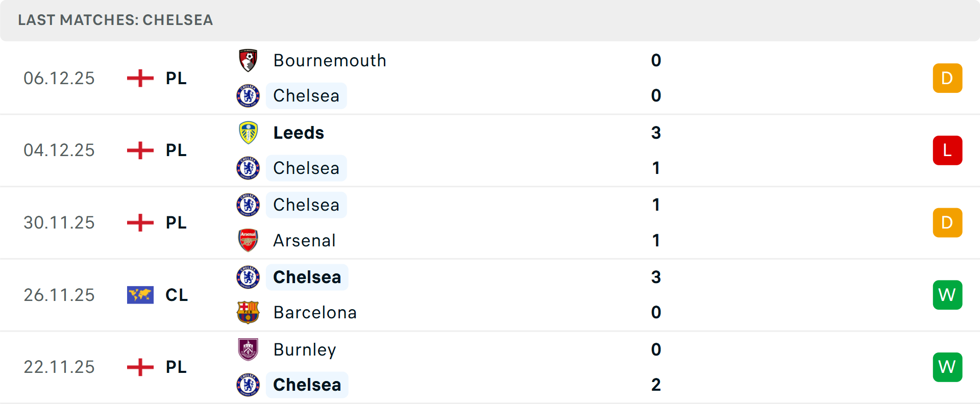Click Chelsea crest in Bournemouth match

click(248, 96)
